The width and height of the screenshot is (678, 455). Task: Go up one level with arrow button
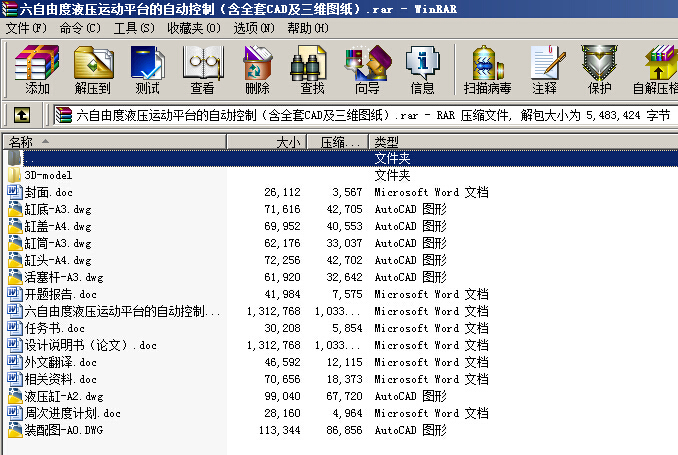[x=22, y=115]
